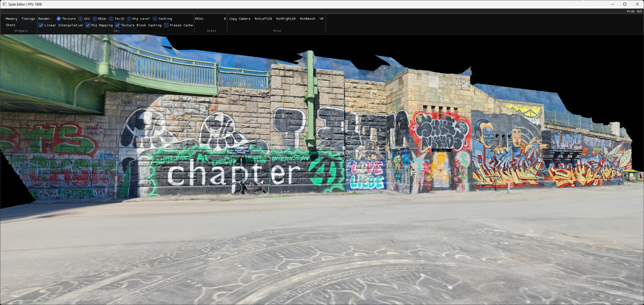Screen dimensions: 644x305
Task: Enable the Freeze Cache checkbox
Action: pos(166,25)
